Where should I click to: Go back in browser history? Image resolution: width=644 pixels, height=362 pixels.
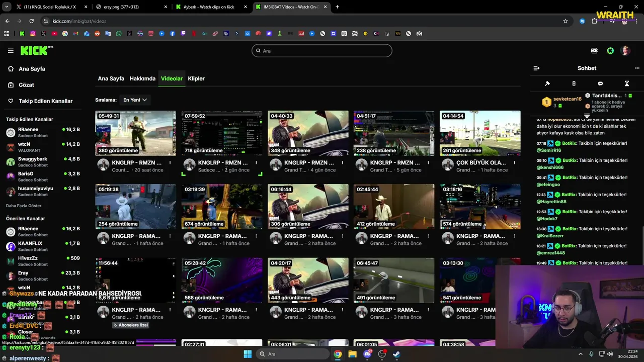coord(7,21)
